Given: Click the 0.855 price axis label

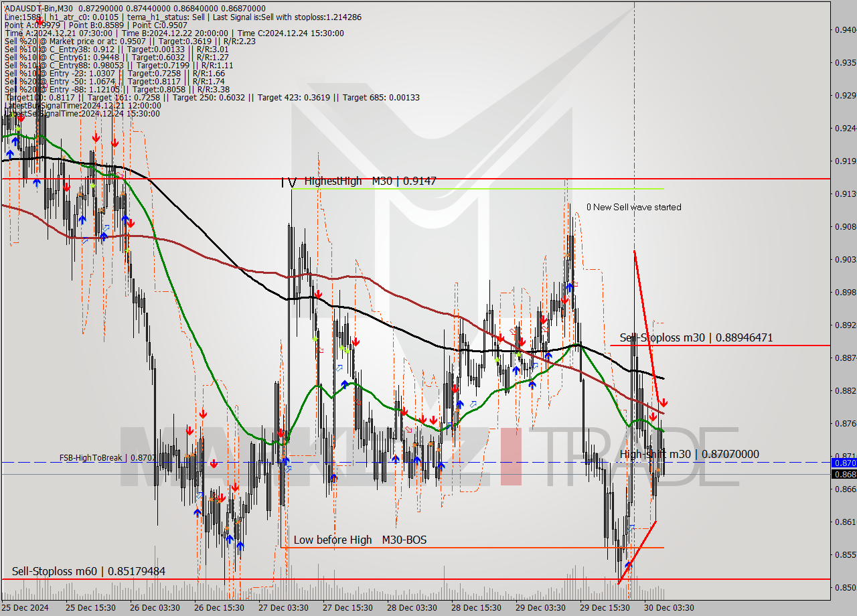Looking at the screenshot, I should (x=845, y=554).
